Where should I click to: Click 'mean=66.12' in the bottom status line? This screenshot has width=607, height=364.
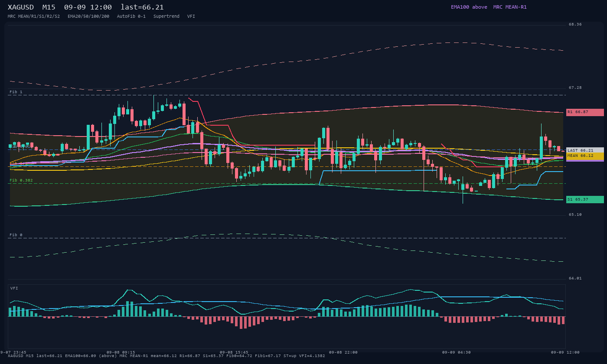coord(163,356)
